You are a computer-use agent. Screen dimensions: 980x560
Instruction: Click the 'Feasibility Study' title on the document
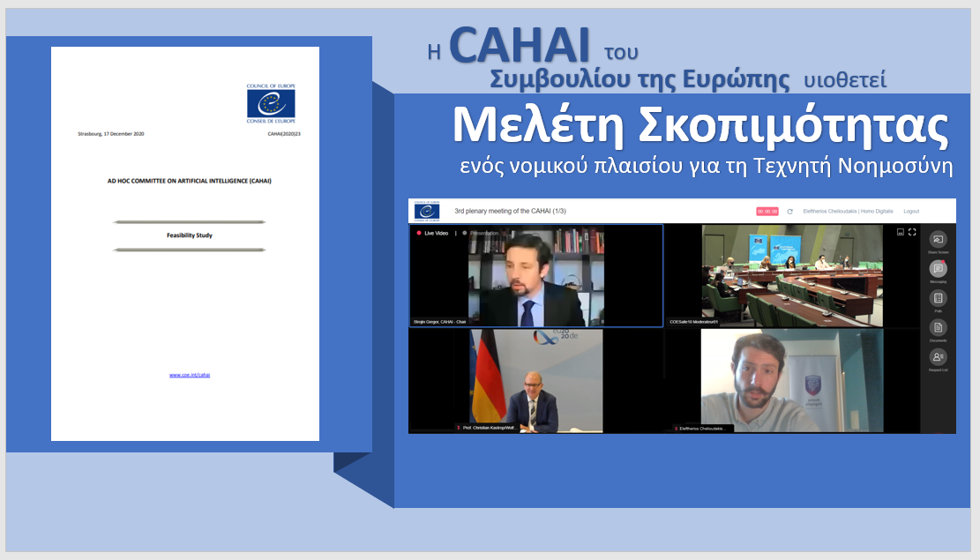190,235
